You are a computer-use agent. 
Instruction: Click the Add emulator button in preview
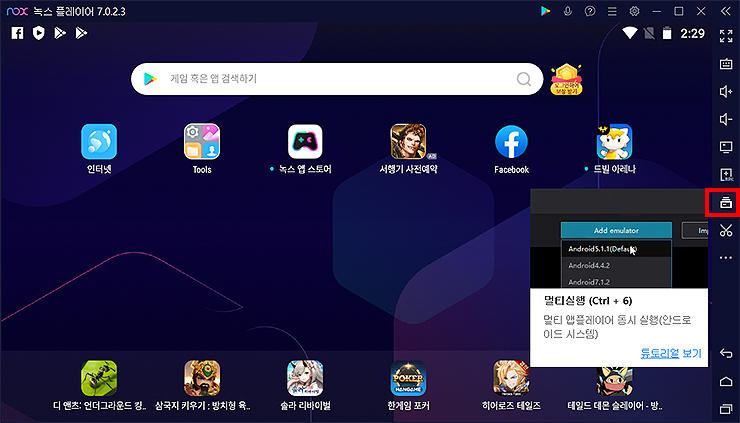(x=616, y=230)
